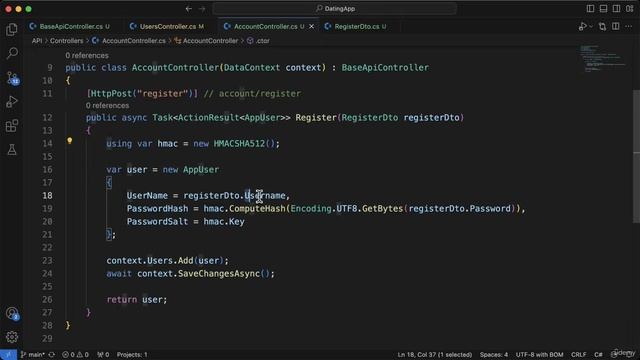Toggle the primary side bar layout icon
Screen dimensions: 640x360
click(590, 9)
